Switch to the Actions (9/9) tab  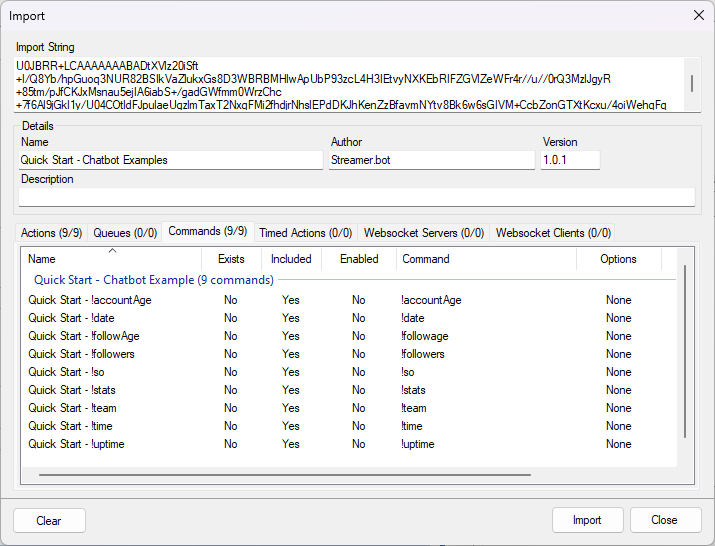point(53,233)
